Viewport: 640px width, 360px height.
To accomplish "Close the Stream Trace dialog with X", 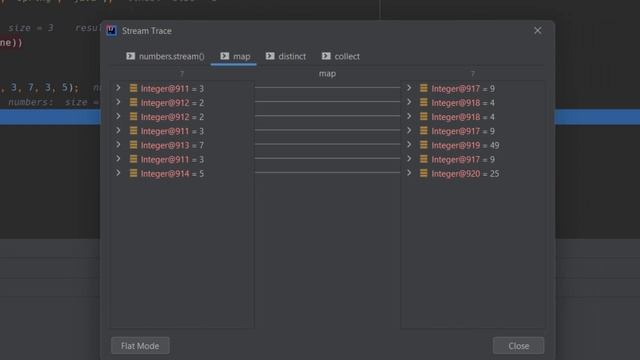I will [538, 31].
